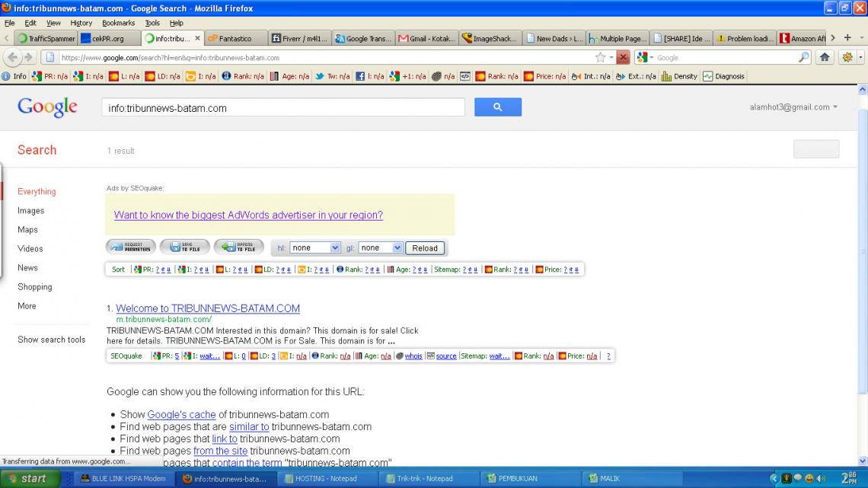Click the Reload button
The width and height of the screenshot is (868, 488).
click(425, 248)
